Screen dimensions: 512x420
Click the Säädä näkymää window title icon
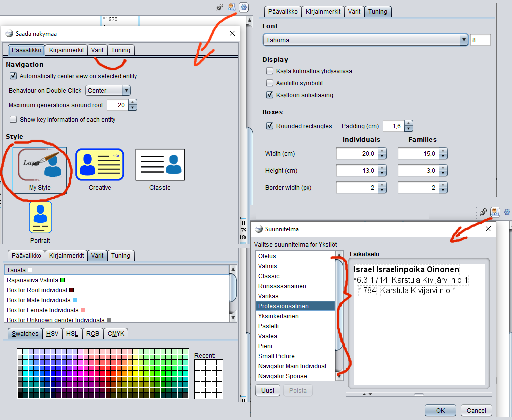(9, 33)
